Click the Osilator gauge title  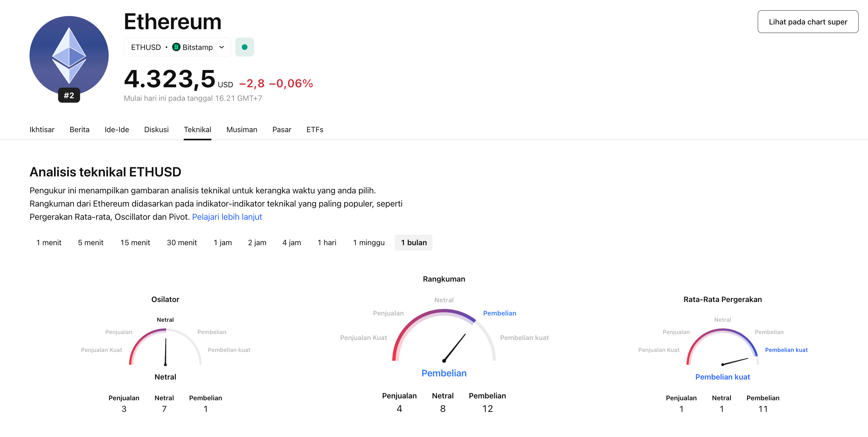165,299
